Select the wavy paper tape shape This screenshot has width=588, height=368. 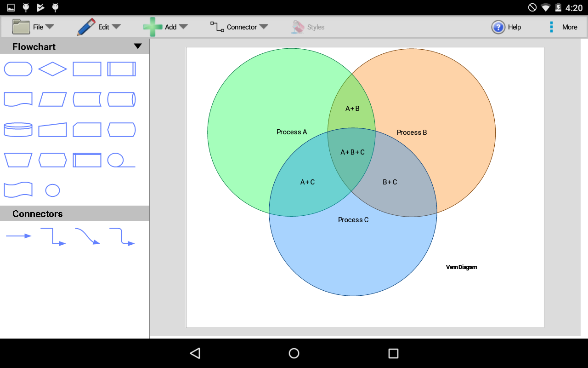click(x=18, y=190)
